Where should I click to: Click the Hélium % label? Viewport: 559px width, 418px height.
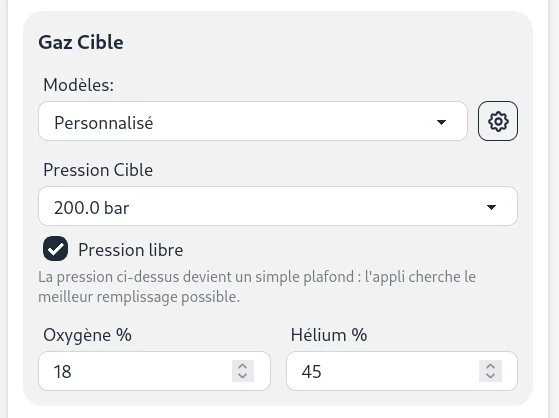329,335
